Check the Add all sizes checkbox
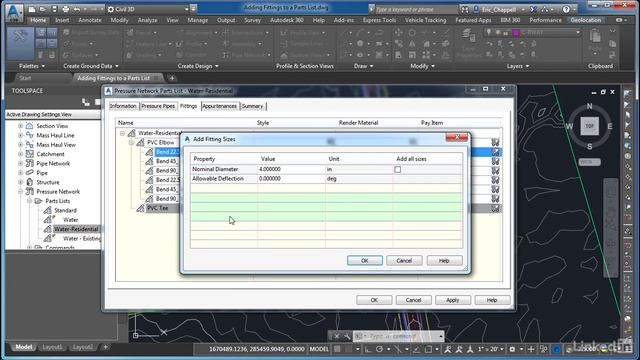The width and height of the screenshot is (640, 360). [398, 169]
